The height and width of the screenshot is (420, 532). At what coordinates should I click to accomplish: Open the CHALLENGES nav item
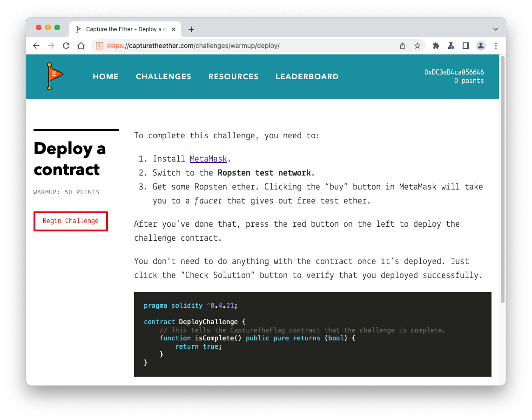click(163, 77)
